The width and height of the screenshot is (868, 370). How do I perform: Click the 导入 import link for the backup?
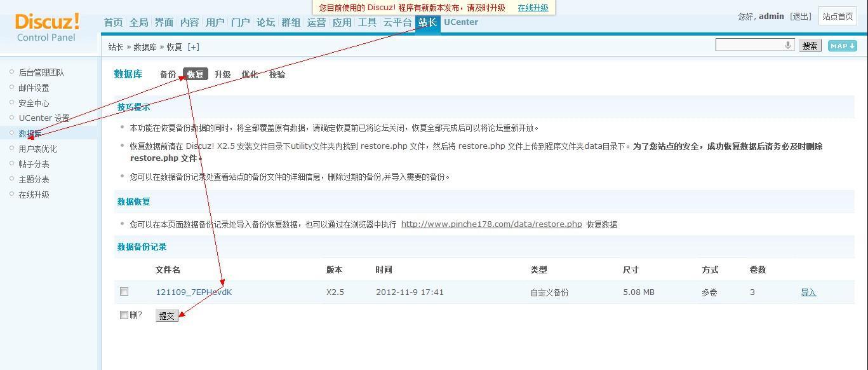tap(808, 292)
